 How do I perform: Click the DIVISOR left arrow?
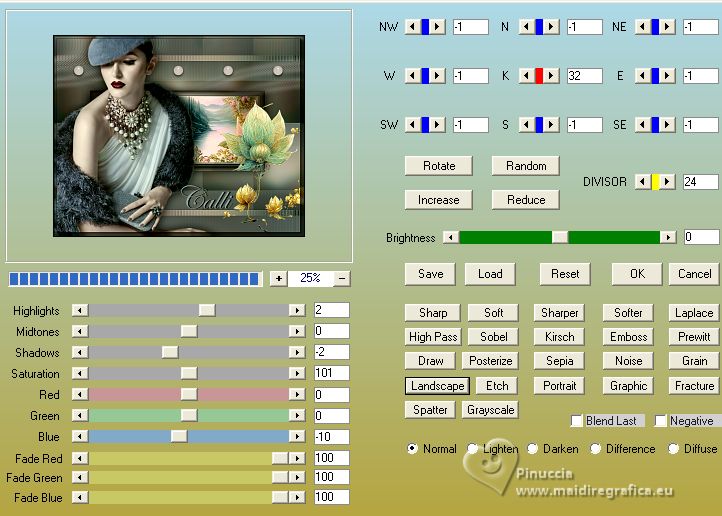pos(642,181)
